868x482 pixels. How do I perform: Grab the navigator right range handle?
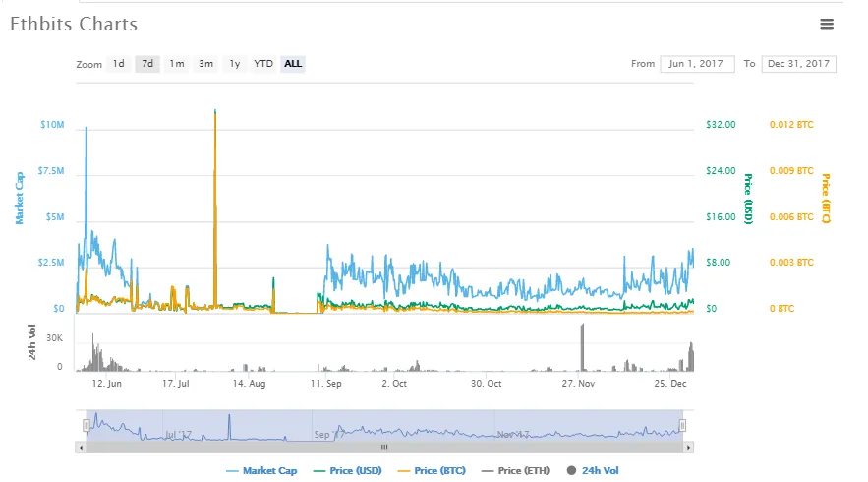pyautogui.click(x=682, y=426)
